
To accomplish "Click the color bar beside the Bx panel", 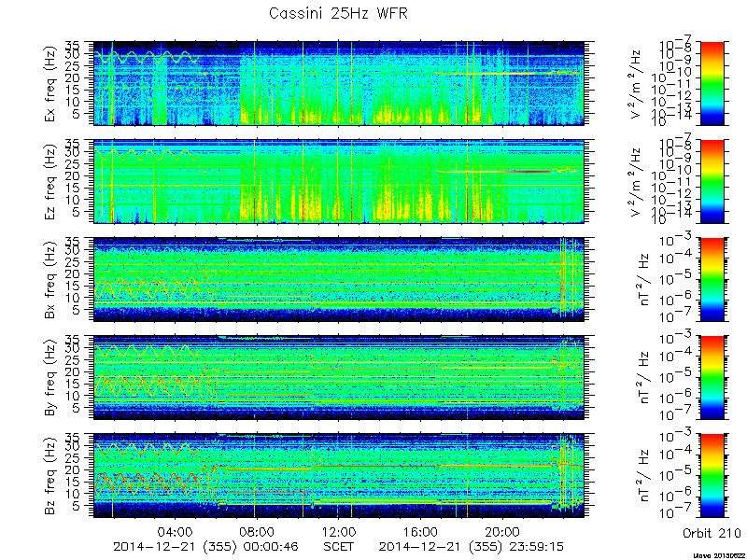I will 712,279.
